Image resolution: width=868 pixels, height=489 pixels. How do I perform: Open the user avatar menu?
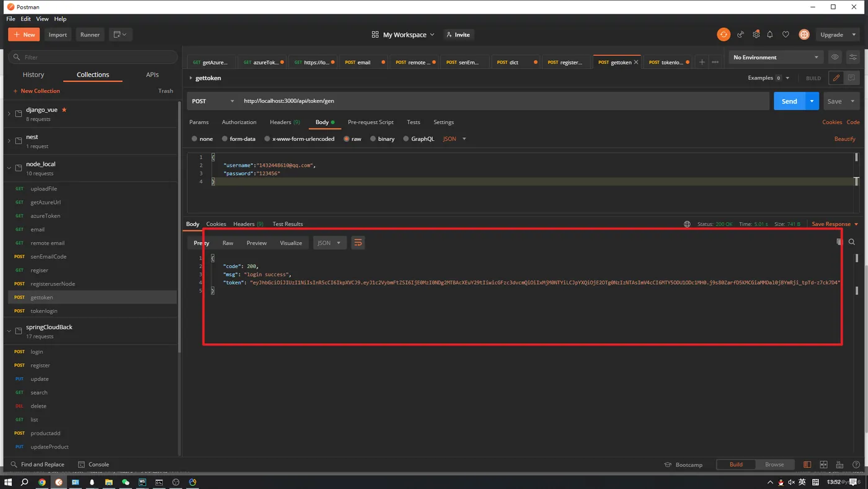pyautogui.click(x=804, y=35)
